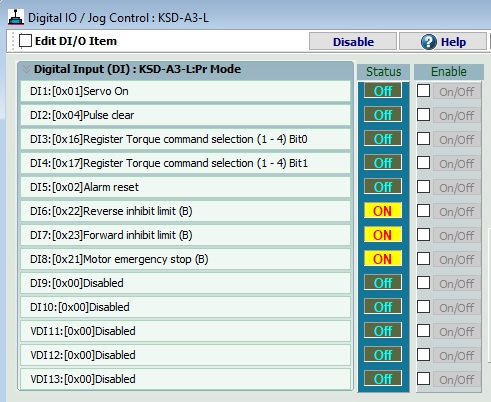Check the Edit DI/O Item checkbox
The image size is (491, 402).
25,41
